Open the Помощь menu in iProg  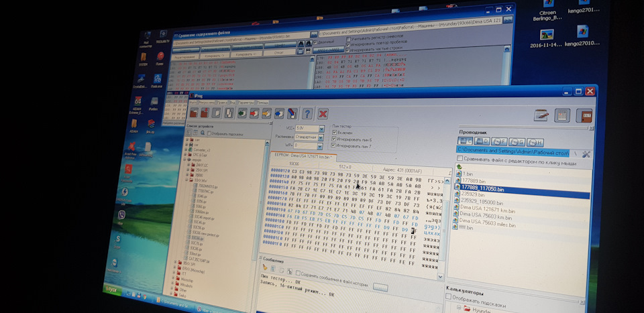pos(263,102)
